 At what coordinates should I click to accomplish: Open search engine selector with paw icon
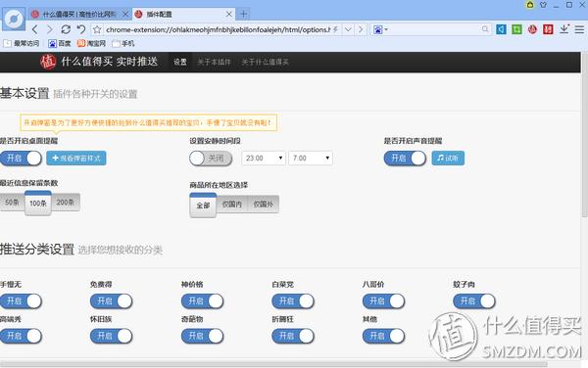[380, 29]
